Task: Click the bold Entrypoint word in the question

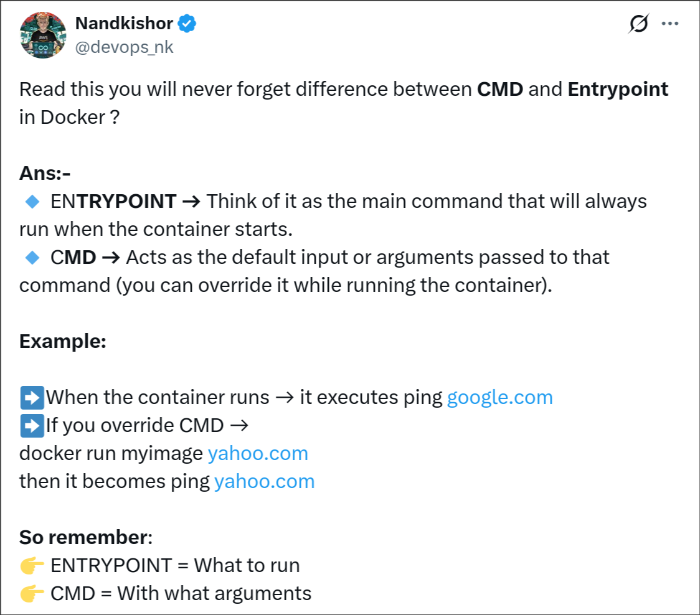Action: coord(619,88)
